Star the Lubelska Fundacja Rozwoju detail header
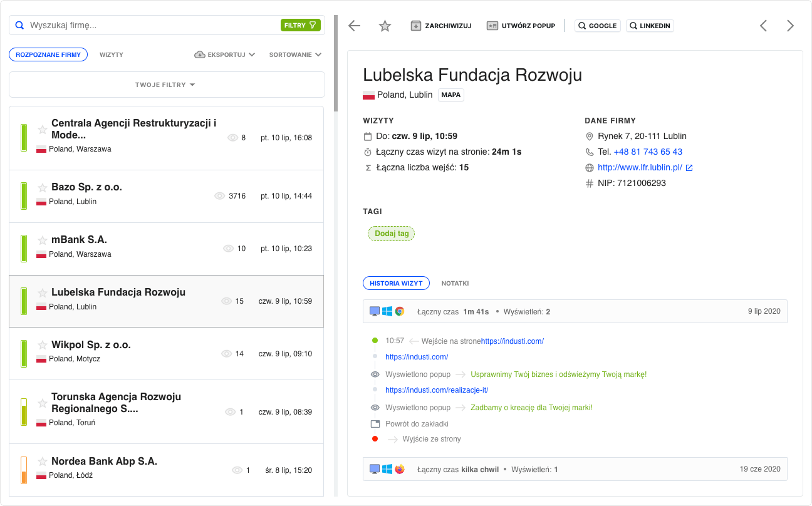This screenshot has width=812, height=506. point(385,26)
